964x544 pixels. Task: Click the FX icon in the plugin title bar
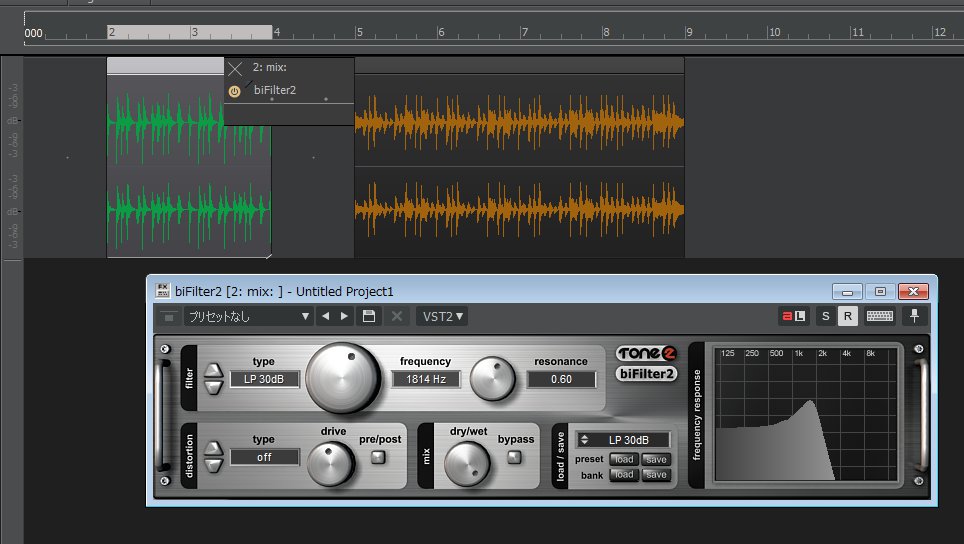162,291
